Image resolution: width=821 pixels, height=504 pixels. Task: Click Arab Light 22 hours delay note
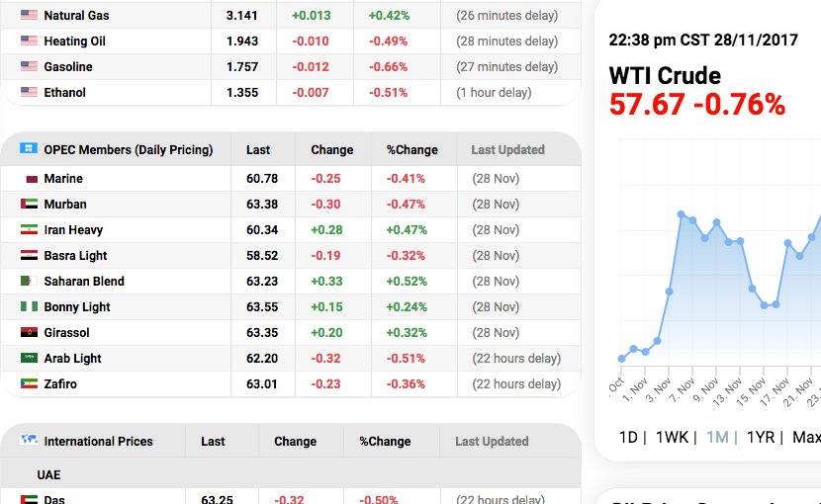516,358
